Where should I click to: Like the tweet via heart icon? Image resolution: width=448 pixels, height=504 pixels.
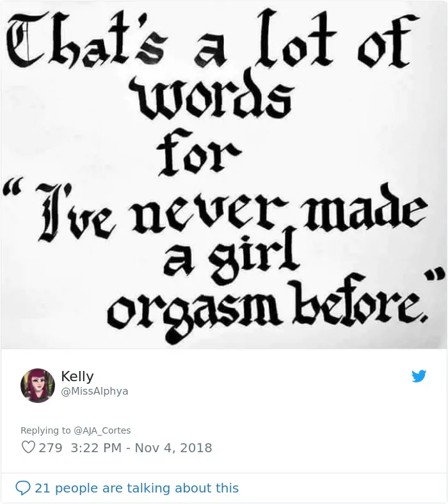click(x=28, y=447)
